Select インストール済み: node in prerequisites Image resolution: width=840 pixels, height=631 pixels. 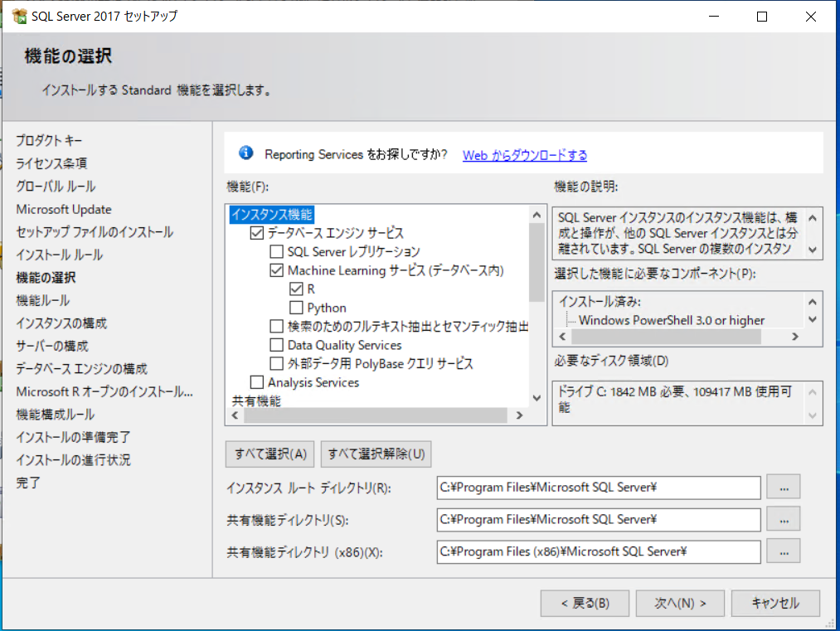pyautogui.click(x=600, y=302)
